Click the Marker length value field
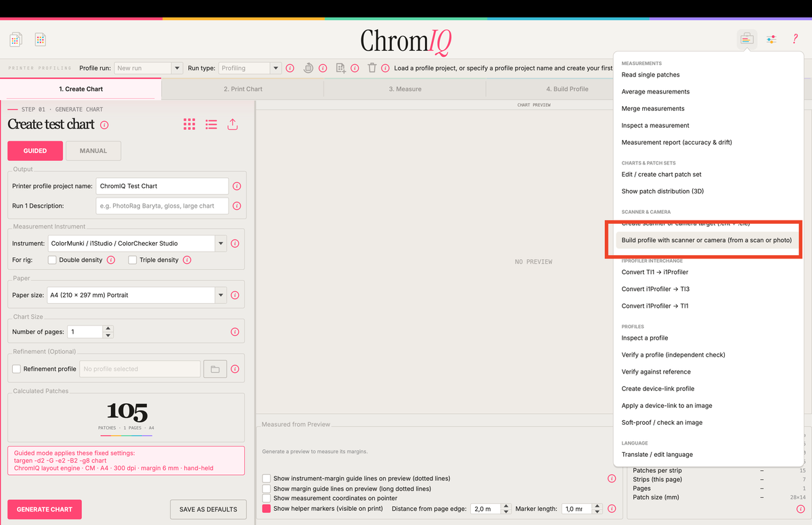 [x=577, y=509]
